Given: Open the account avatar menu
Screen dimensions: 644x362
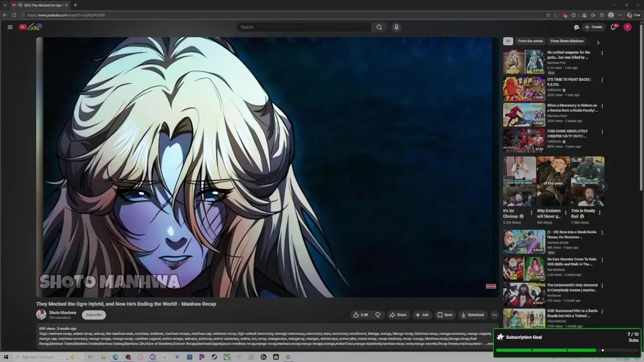Looking at the screenshot, I should (x=627, y=27).
